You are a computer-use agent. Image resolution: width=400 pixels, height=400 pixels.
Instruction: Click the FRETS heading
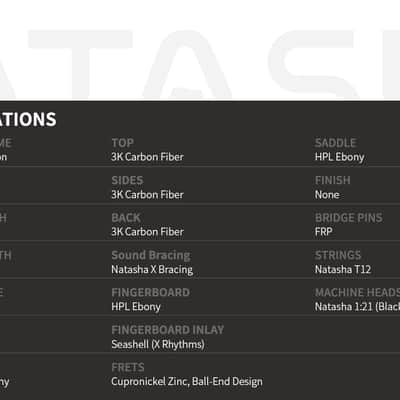pyautogui.click(x=128, y=367)
